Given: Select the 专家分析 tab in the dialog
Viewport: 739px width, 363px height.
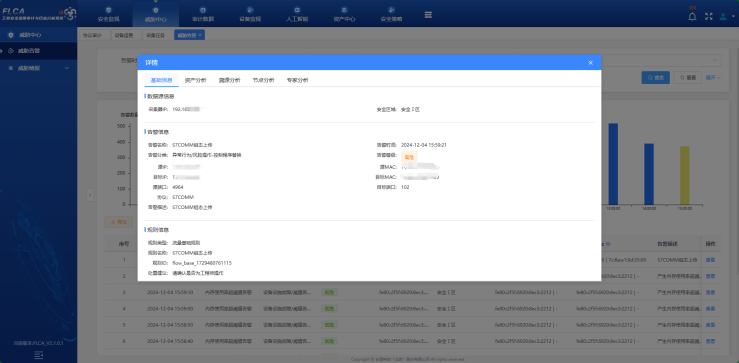Looking at the screenshot, I should tap(297, 80).
